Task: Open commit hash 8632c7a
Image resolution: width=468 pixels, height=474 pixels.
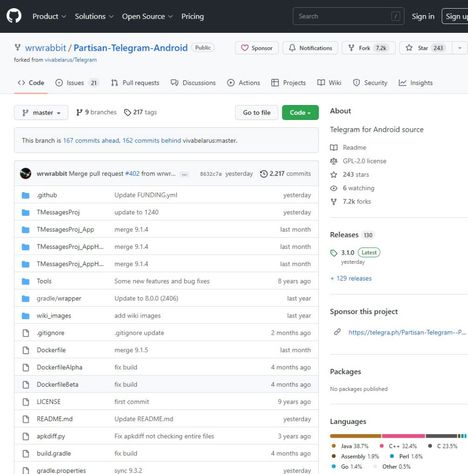Action: pyautogui.click(x=211, y=174)
